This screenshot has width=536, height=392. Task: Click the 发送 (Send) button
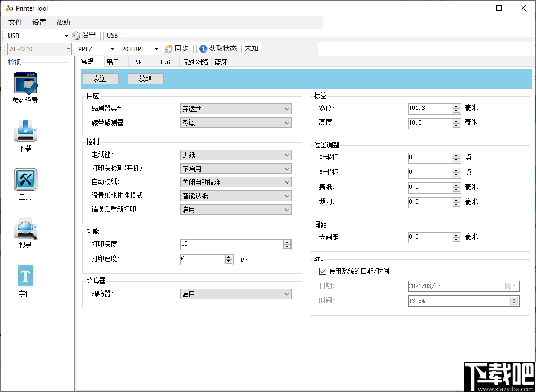[x=100, y=79]
